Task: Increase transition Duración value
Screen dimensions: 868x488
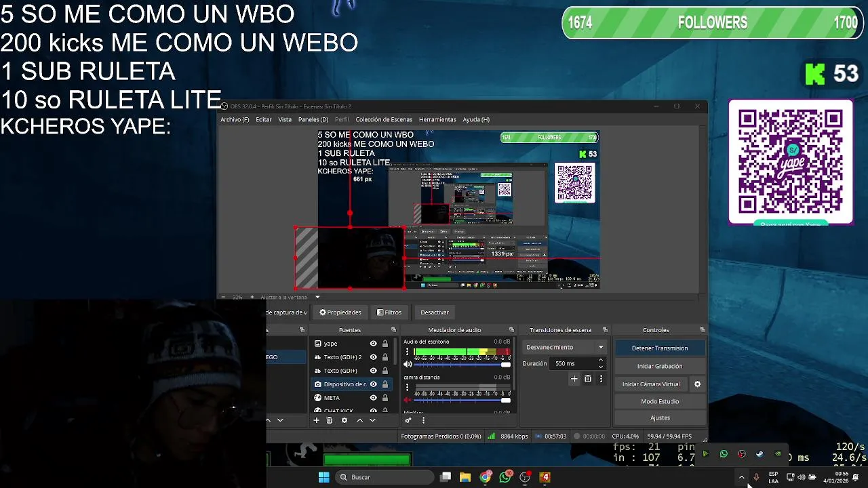Action: click(x=601, y=361)
